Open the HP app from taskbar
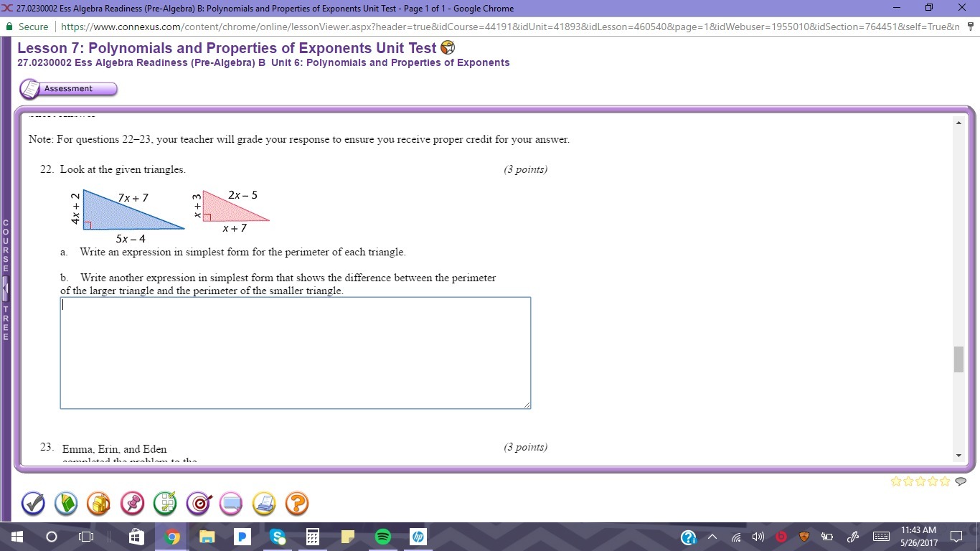The image size is (980, 551). (418, 537)
